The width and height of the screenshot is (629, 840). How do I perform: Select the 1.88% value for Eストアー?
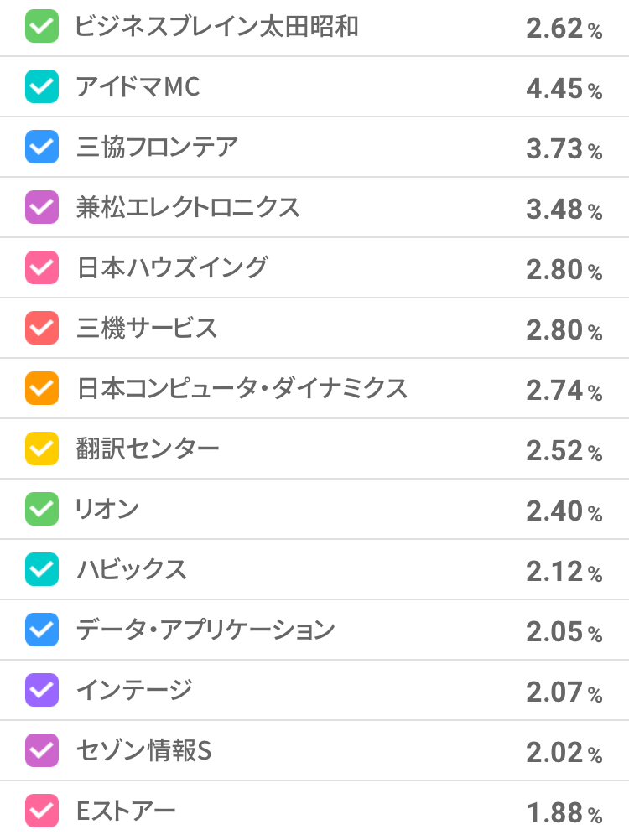pos(564,812)
